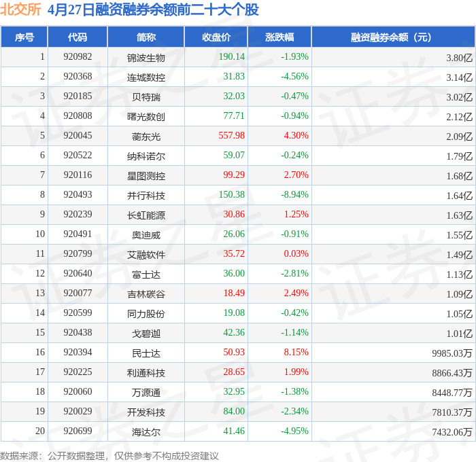Click the -8.94% change for 并行科技
Screen dimensions: 476x462
tap(294, 194)
